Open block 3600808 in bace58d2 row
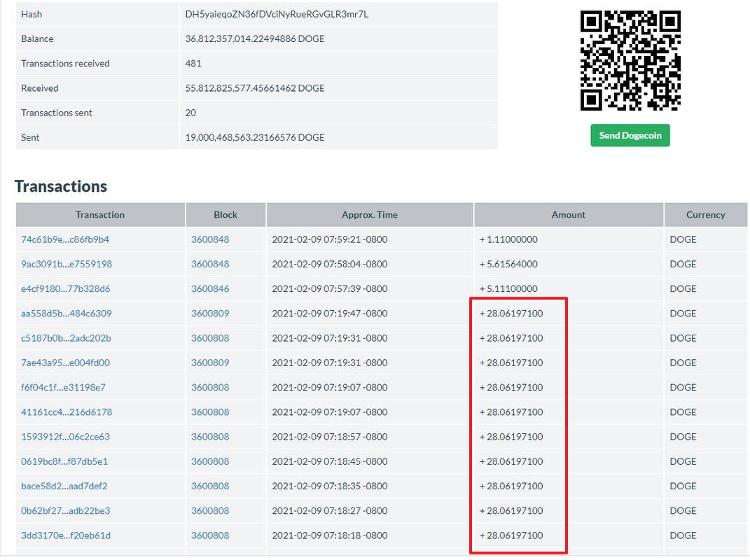Screen dimensions: 750x560 (210, 486)
